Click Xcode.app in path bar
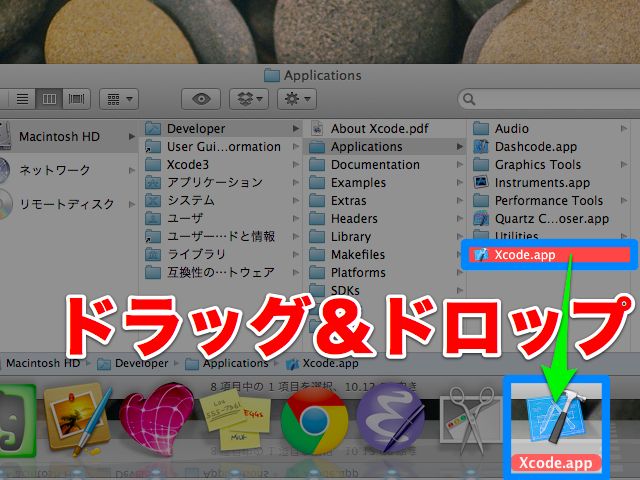Image resolution: width=640 pixels, height=480 pixels. 322,364
